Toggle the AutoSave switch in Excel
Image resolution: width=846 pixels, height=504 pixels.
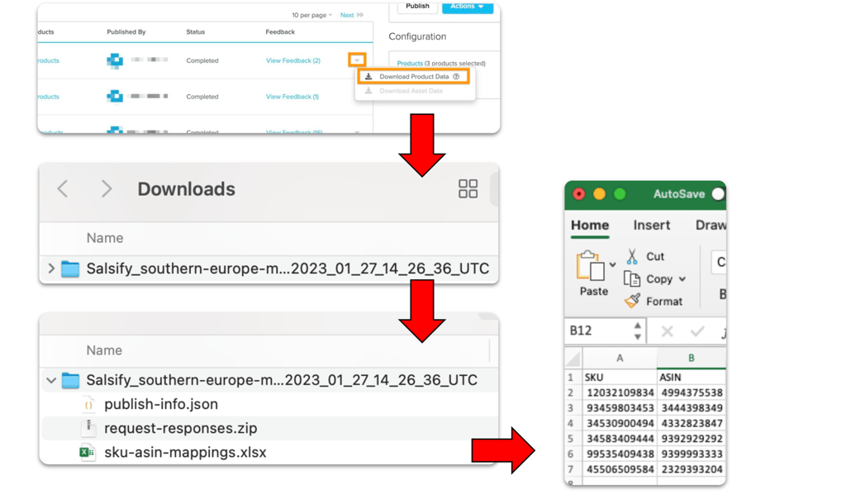(718, 194)
